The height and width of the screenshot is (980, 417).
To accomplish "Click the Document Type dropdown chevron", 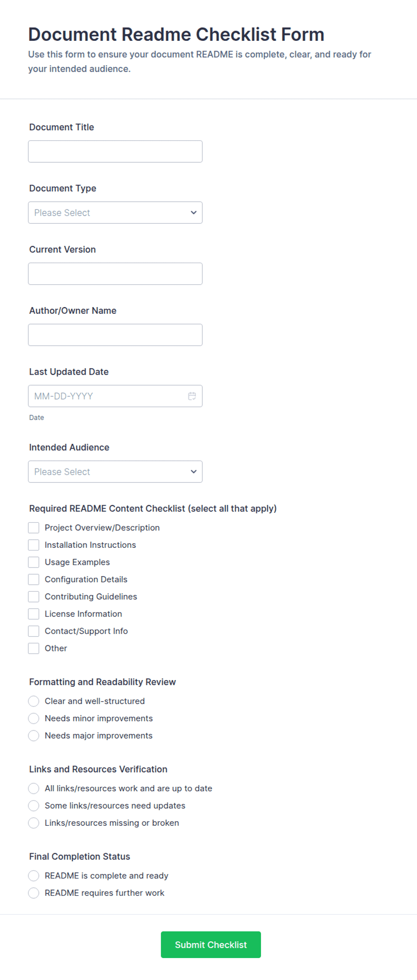I will pyautogui.click(x=194, y=212).
